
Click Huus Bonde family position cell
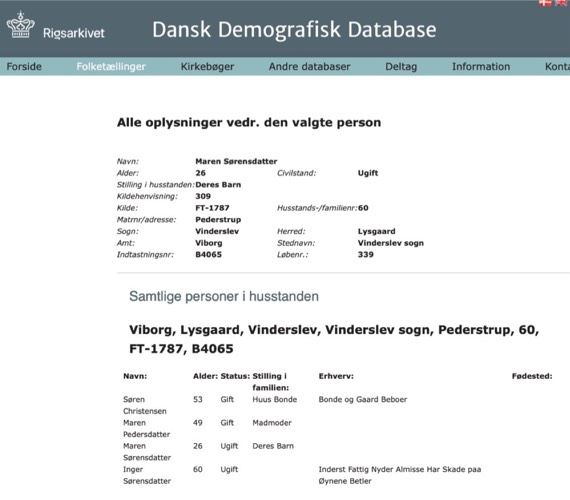pos(275,399)
